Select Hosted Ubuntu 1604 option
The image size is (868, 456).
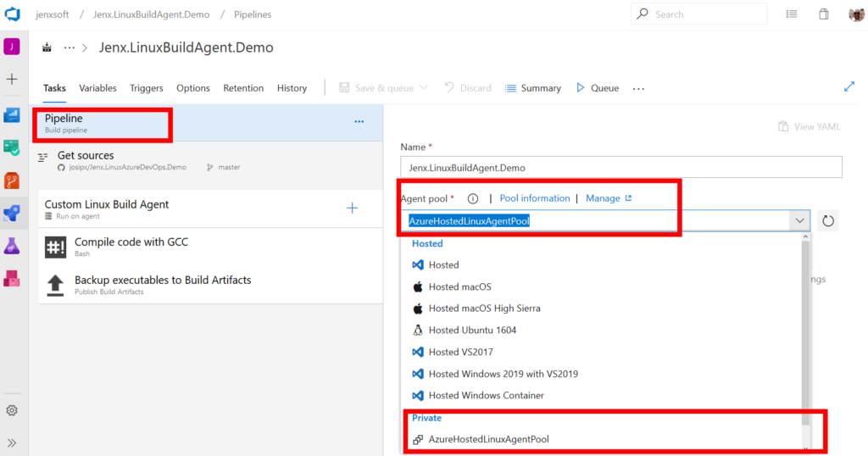[601, 331]
